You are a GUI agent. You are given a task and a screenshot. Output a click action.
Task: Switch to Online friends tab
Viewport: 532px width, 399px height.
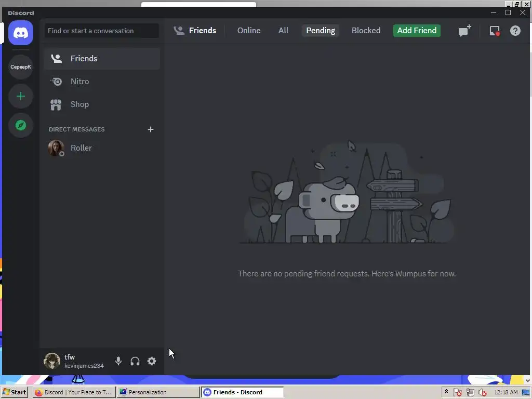(249, 31)
